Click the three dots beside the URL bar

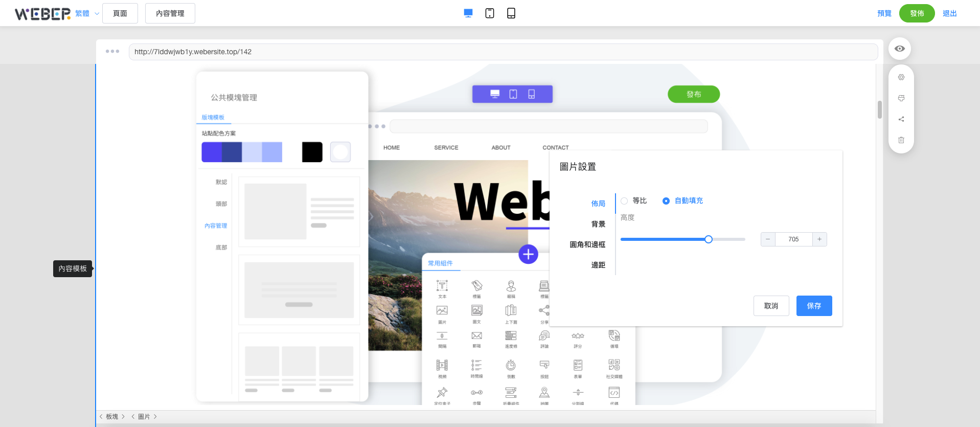112,51
